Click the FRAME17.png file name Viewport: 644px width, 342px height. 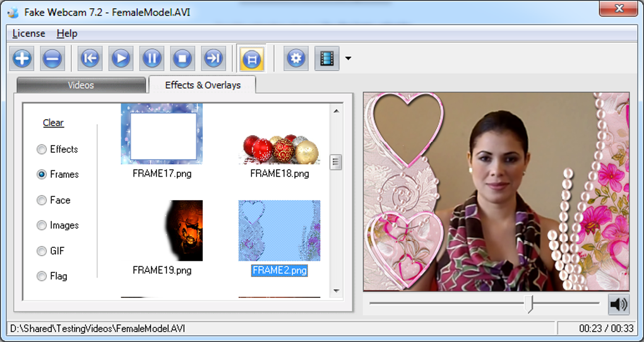point(162,174)
